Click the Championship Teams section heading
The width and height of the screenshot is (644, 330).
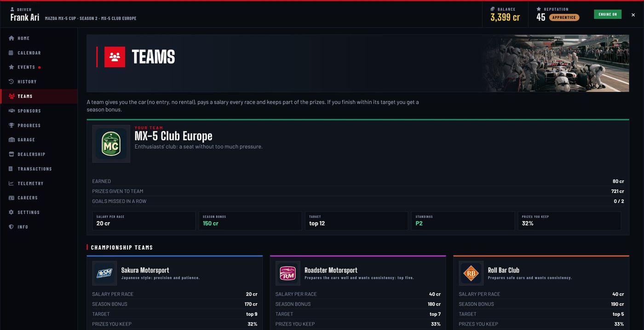click(122, 248)
